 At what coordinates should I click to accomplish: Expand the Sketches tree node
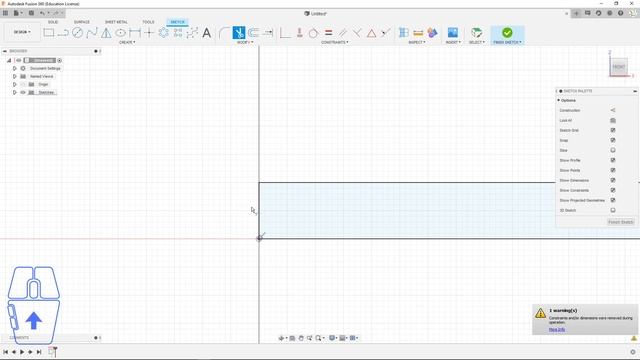(14, 92)
